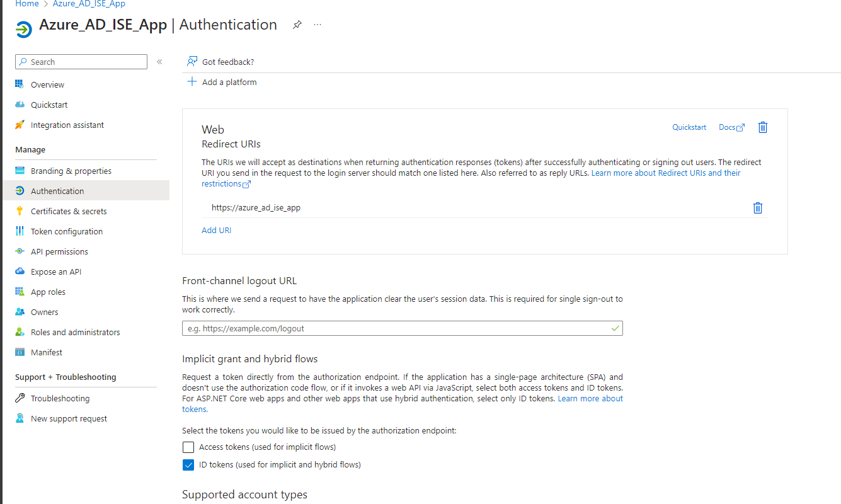Viewport: 841px width, 504px height.
Task: Click the Home breadcrumb link
Action: pyautogui.click(x=27, y=4)
